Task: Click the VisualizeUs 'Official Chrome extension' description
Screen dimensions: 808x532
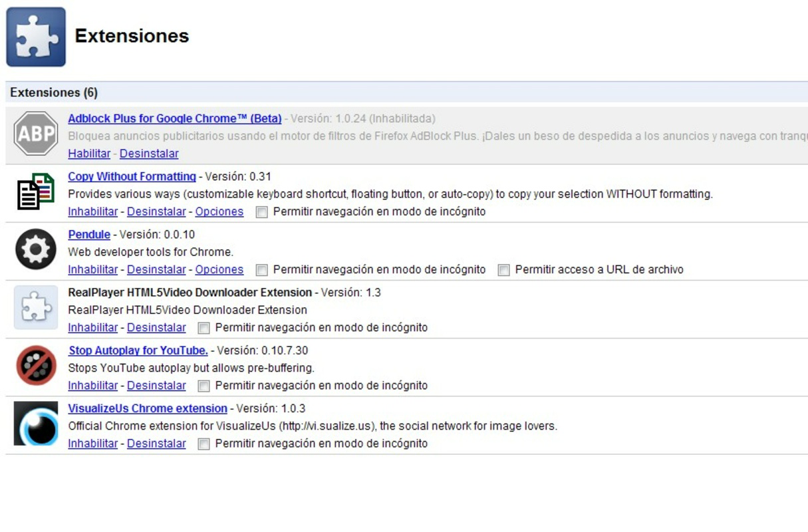Action: [313, 426]
